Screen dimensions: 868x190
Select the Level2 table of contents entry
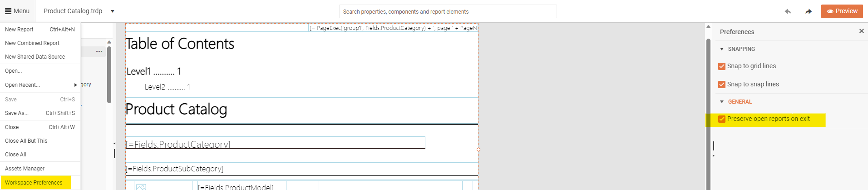[168, 87]
